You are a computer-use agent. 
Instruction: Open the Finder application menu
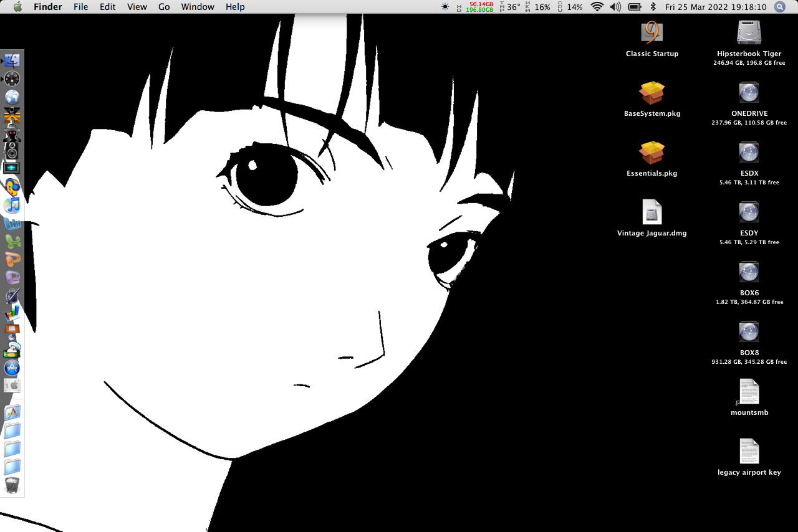coord(48,7)
